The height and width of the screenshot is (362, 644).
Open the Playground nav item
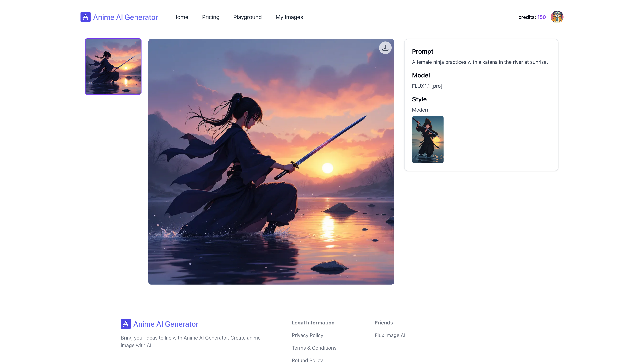coord(247,17)
